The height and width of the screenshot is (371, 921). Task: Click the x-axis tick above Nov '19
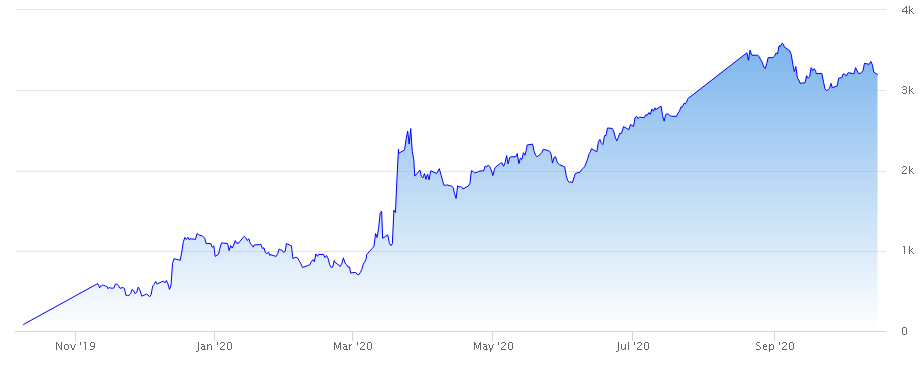[75, 335]
